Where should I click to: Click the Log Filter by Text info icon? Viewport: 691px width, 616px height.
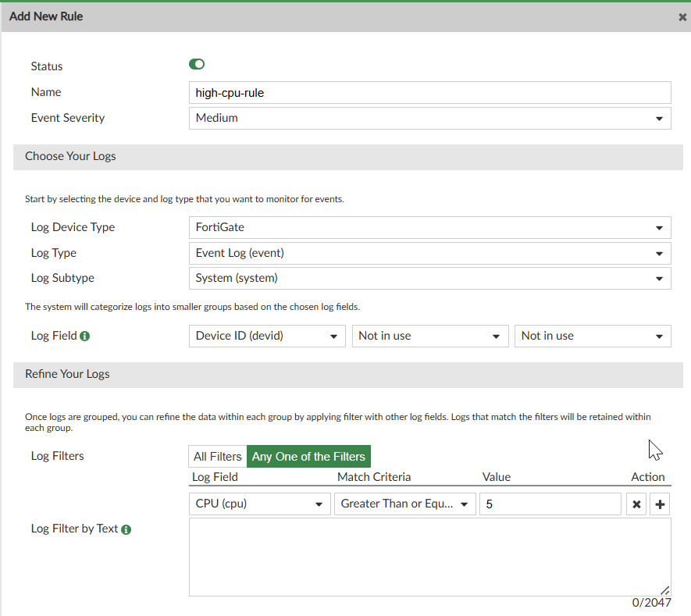click(126, 529)
